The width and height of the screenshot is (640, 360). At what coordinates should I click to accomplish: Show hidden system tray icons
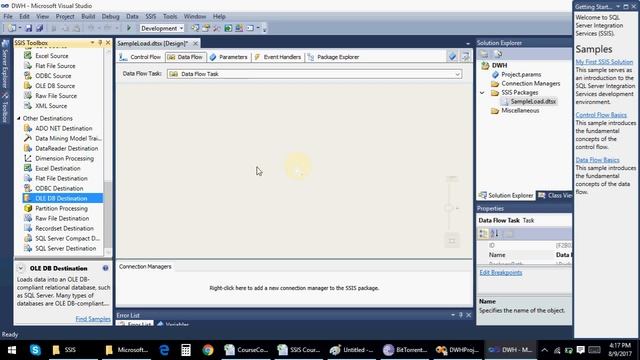click(544, 350)
